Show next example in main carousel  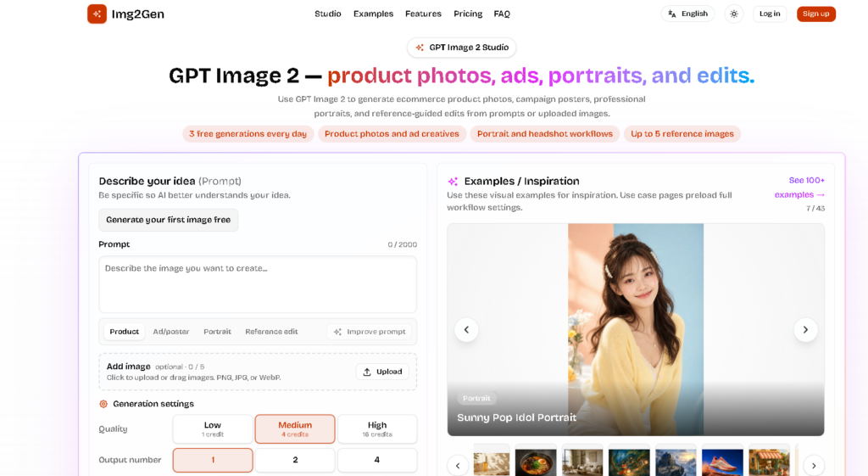click(805, 330)
